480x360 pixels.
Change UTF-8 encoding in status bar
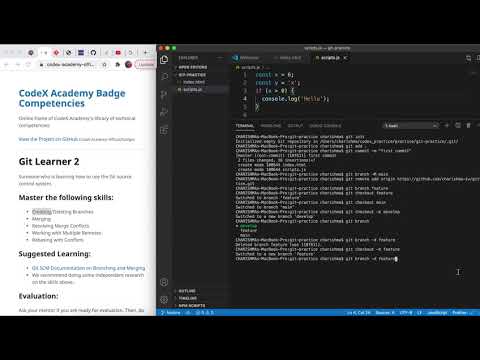click(x=406, y=313)
